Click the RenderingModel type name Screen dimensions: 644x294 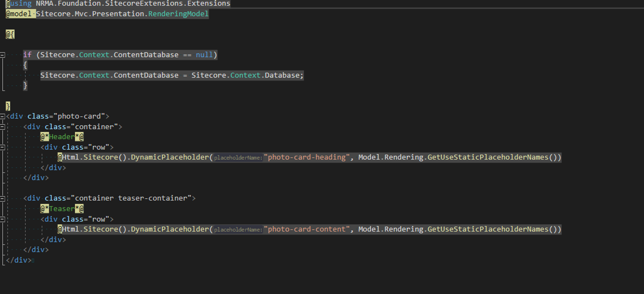coord(178,14)
